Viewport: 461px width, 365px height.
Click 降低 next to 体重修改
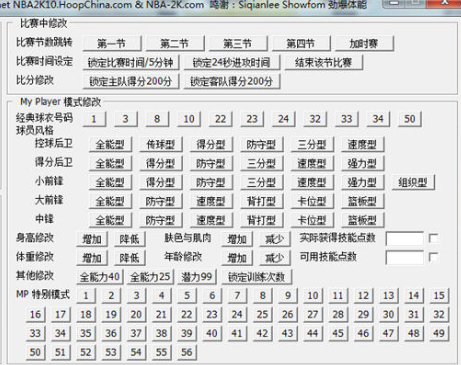[130, 258]
